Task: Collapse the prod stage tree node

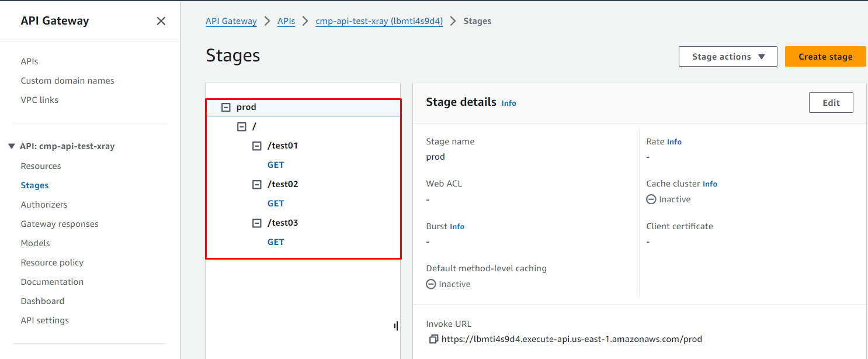Action: 226,108
